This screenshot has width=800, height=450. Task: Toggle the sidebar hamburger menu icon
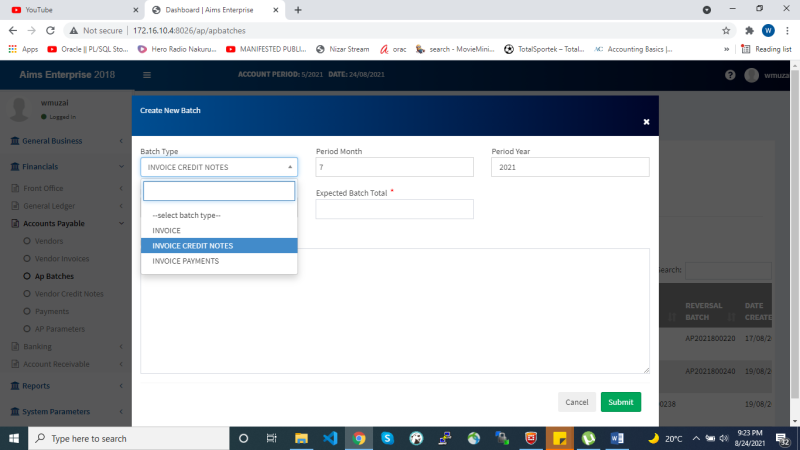click(x=147, y=75)
